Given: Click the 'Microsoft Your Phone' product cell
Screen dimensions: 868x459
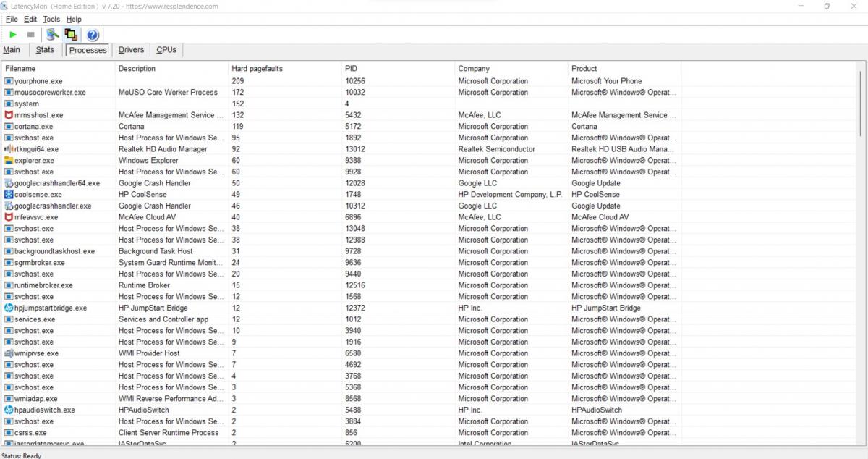Looking at the screenshot, I should pos(607,81).
